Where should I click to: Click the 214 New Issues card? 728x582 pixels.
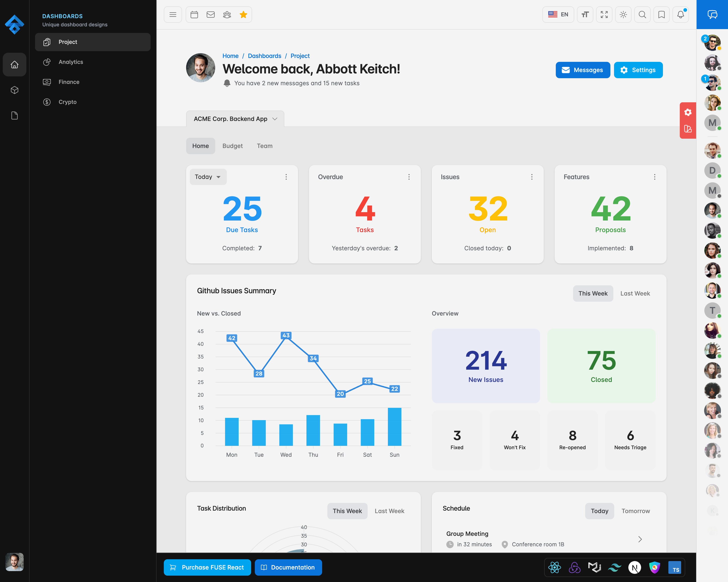[485, 366]
